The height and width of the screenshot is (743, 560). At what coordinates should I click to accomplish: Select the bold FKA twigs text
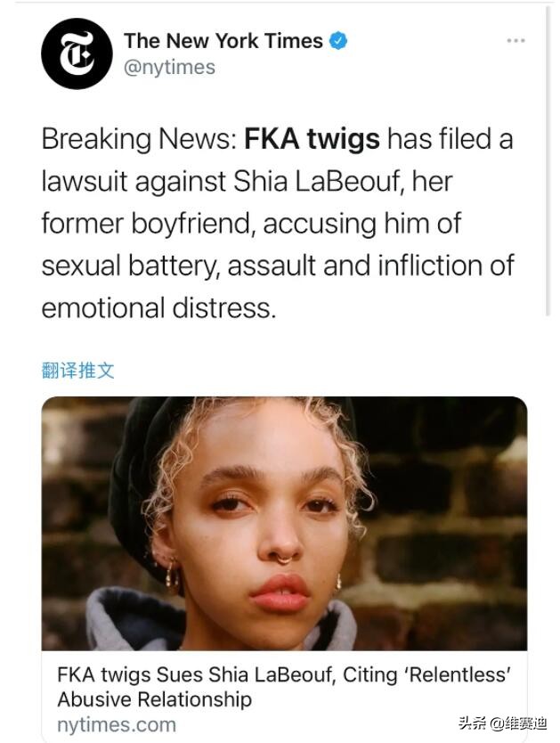point(312,139)
